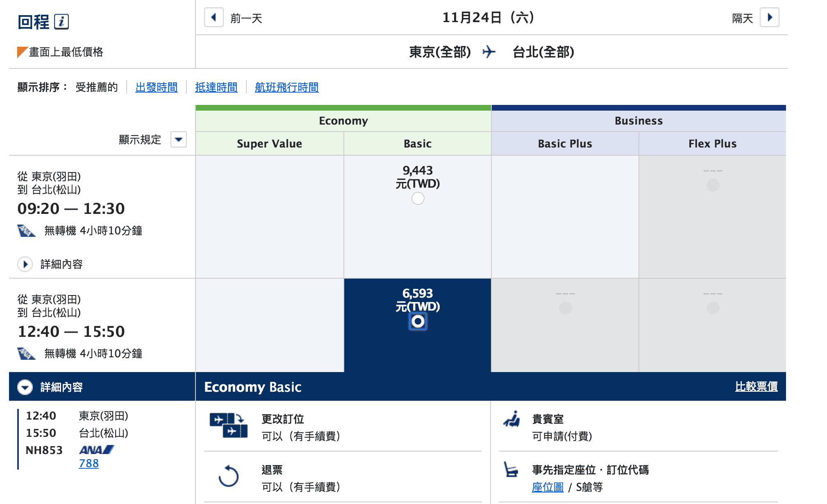Collapse 詳細內容 for the 12:40 flight
This screenshot has height=504, width=827.
click(x=25, y=387)
